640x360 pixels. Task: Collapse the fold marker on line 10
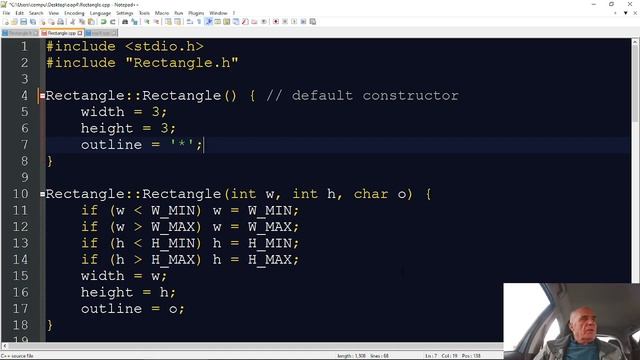(42, 194)
